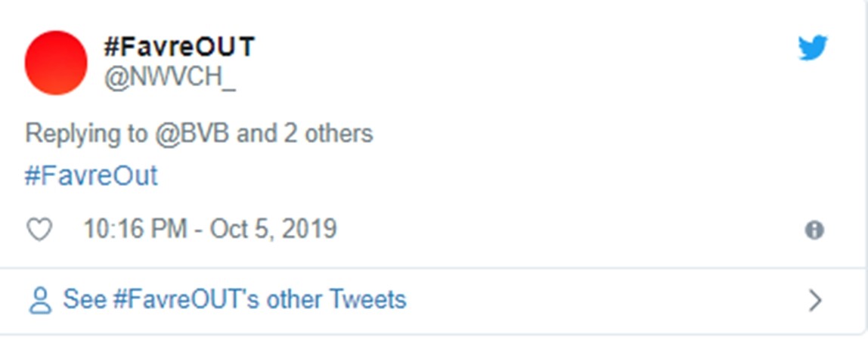
Task: Open the red circular profile avatar
Action: [x=56, y=63]
